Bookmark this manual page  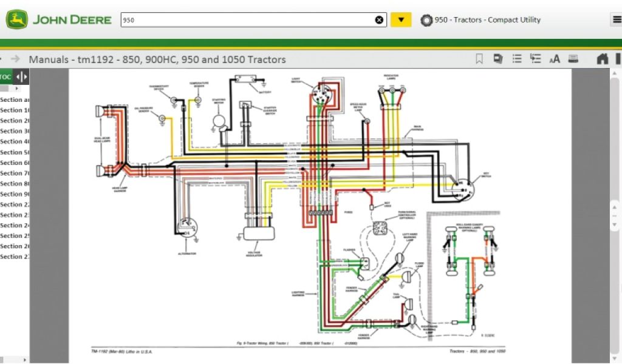[479, 59]
